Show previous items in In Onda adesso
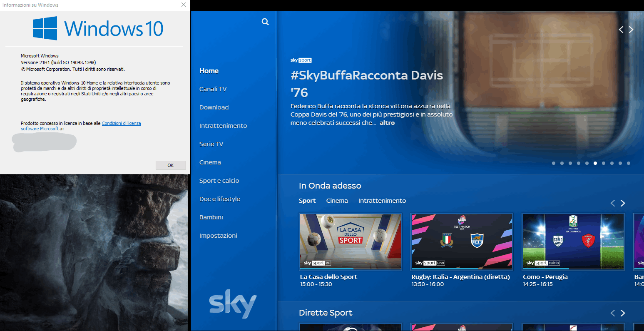This screenshot has height=331, width=644. coord(613,203)
